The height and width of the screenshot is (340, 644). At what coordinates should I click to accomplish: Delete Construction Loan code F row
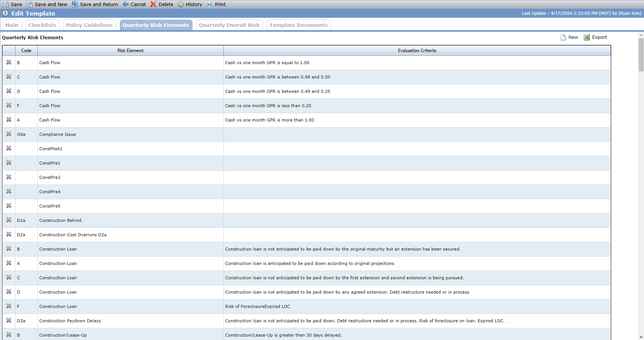(9, 306)
